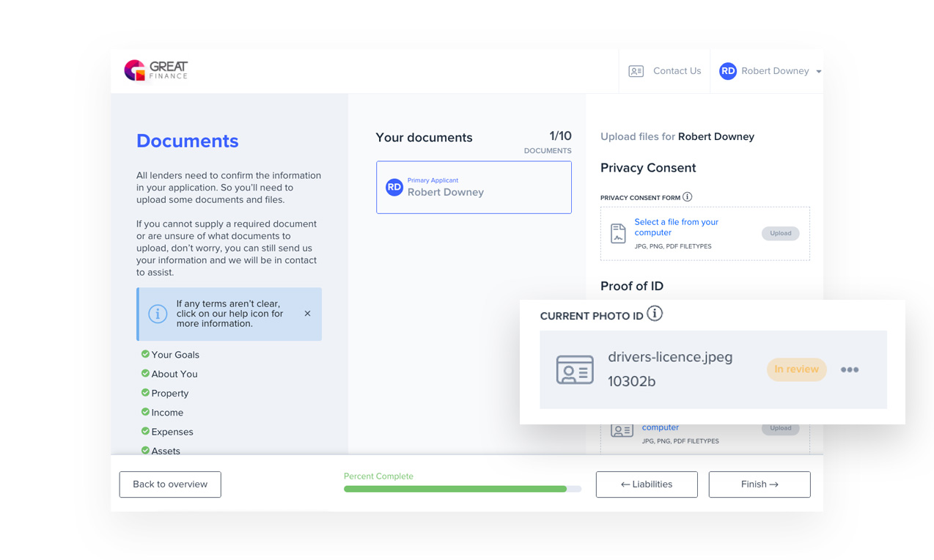Click the Your documents heading

424,138
